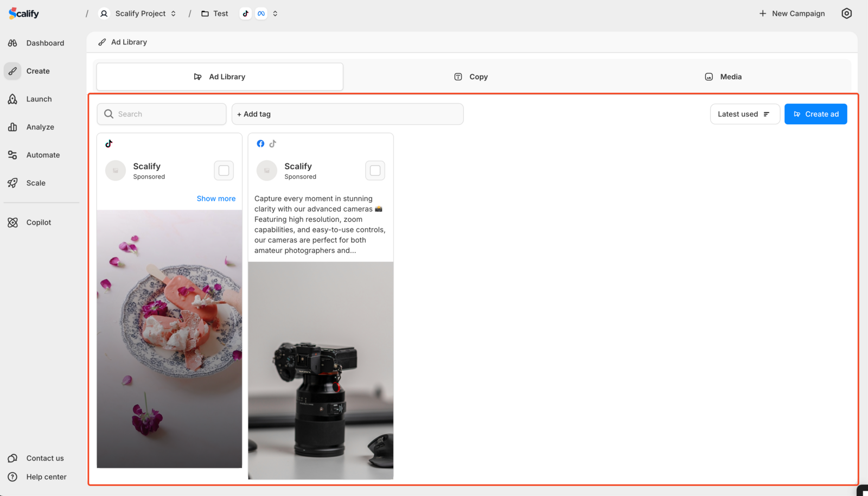Open the Latest used sort dropdown
868x496 pixels.
744,114
